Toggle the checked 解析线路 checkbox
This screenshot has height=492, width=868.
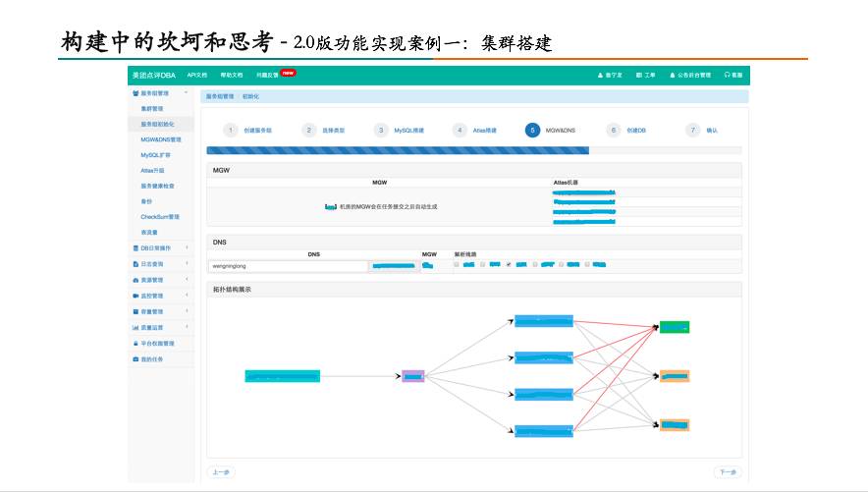(509, 264)
